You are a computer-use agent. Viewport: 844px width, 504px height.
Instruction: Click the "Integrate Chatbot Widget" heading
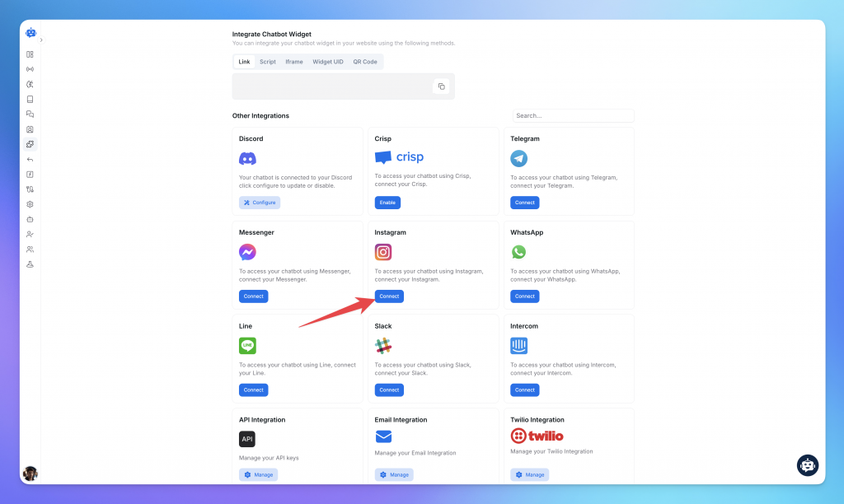tap(272, 34)
